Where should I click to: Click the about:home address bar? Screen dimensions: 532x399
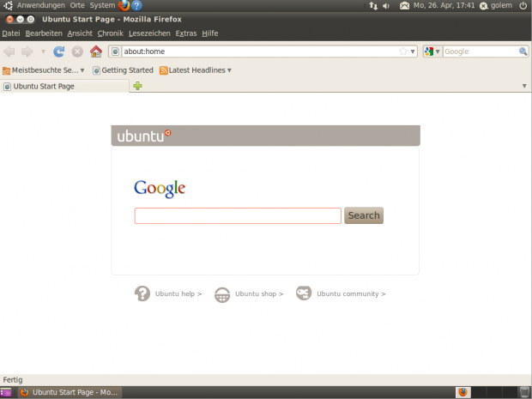(259, 51)
